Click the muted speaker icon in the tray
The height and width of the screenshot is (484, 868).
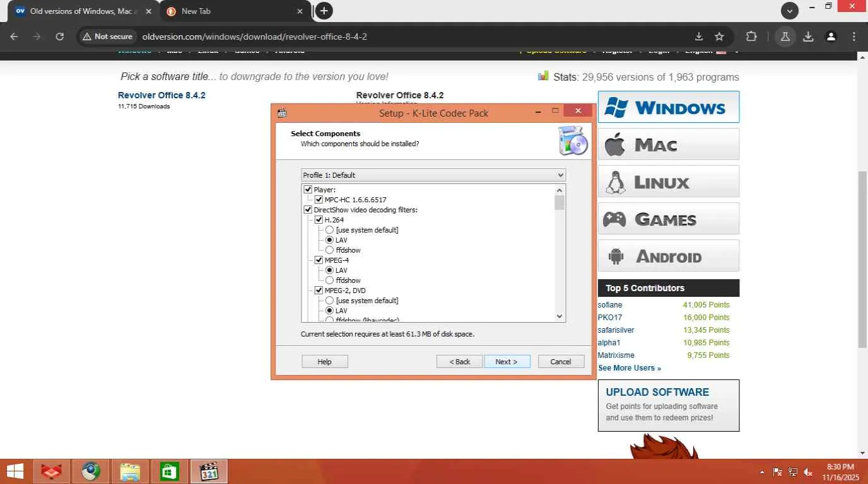(x=809, y=472)
